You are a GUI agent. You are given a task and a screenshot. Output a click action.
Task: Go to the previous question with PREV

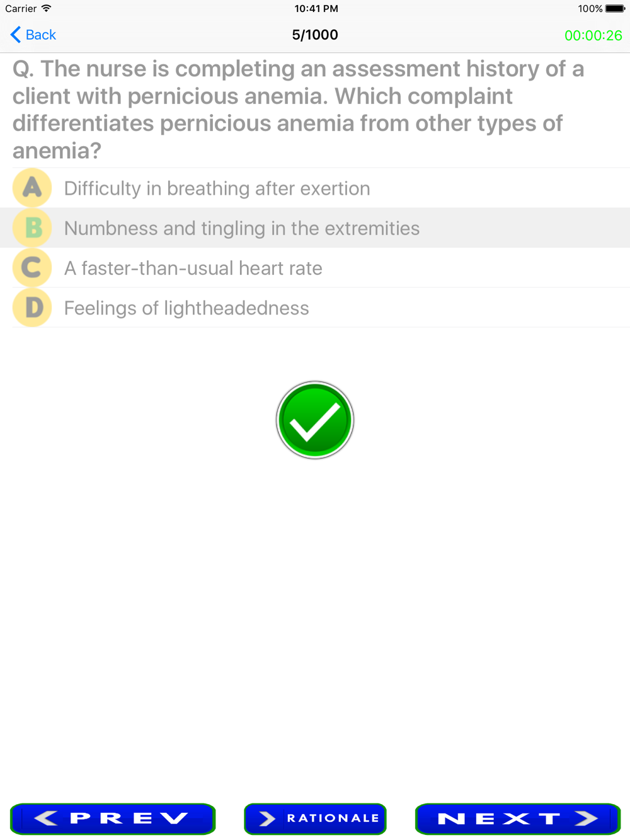point(113,819)
